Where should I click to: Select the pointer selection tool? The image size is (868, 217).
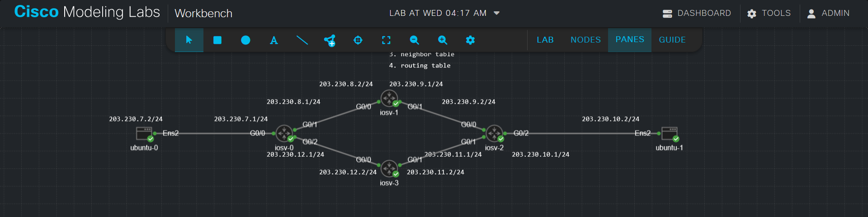189,40
